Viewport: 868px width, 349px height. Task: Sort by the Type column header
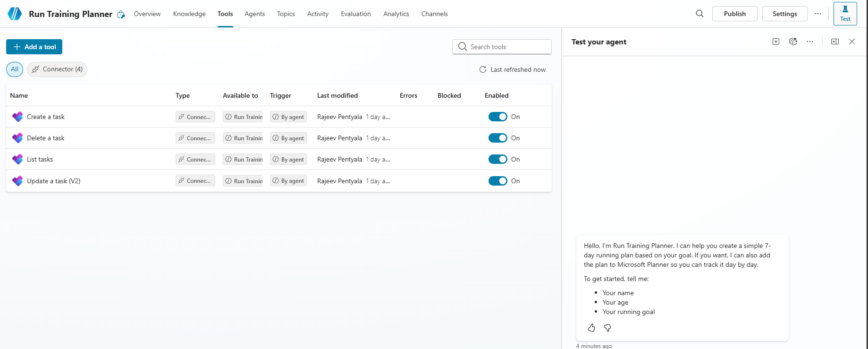[183, 95]
